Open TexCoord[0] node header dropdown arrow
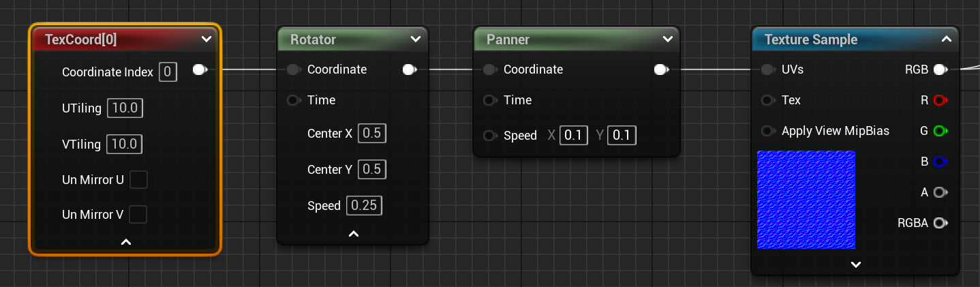 pyautogui.click(x=206, y=40)
